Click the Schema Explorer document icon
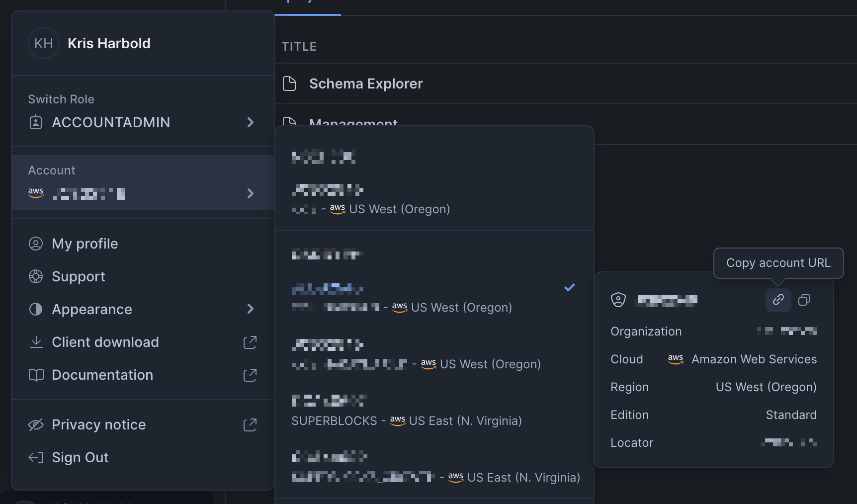Image resolution: width=857 pixels, height=504 pixels. click(x=289, y=84)
